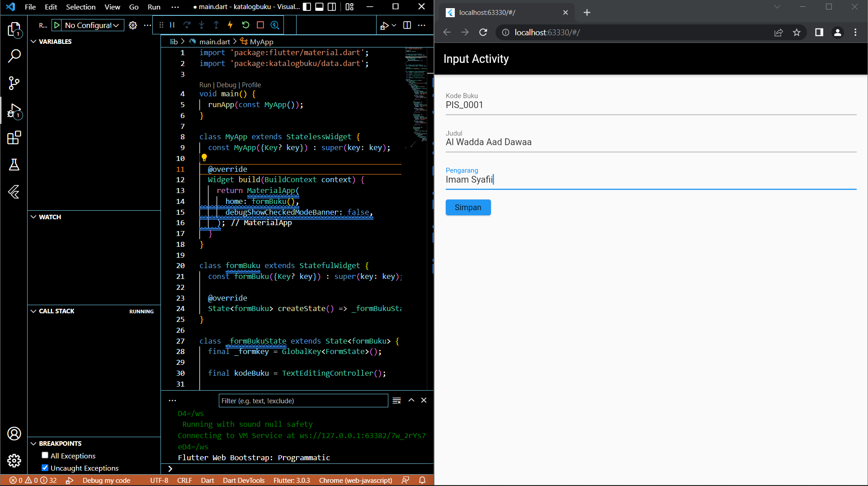This screenshot has height=486, width=868.
Task: Open the Run menu
Action: [x=154, y=7]
